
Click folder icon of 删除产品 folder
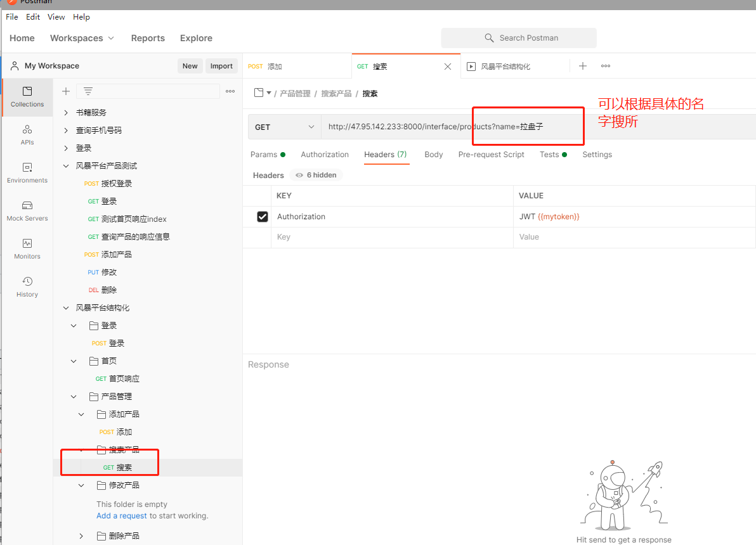pyautogui.click(x=101, y=536)
